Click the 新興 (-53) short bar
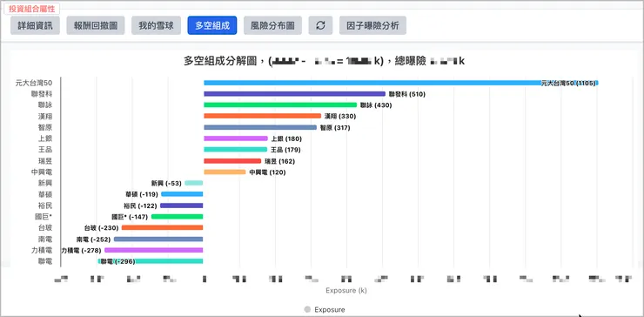Image resolution: width=644 pixels, height=317 pixels. [194, 183]
